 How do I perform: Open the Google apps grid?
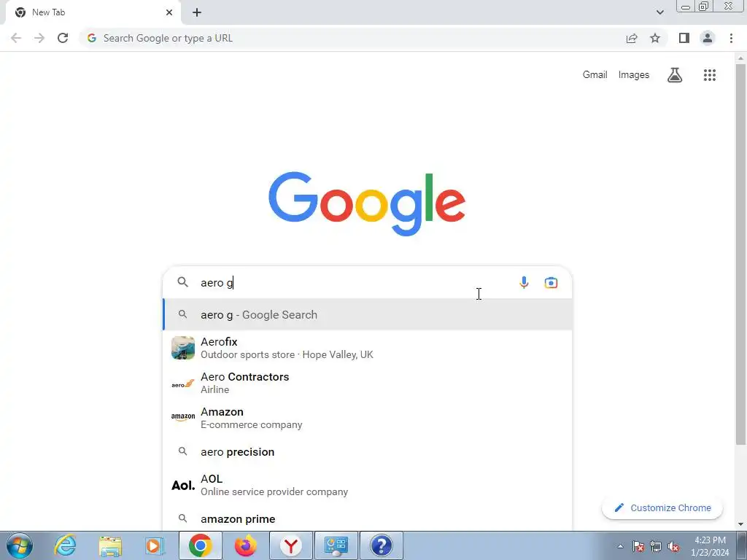coord(710,75)
